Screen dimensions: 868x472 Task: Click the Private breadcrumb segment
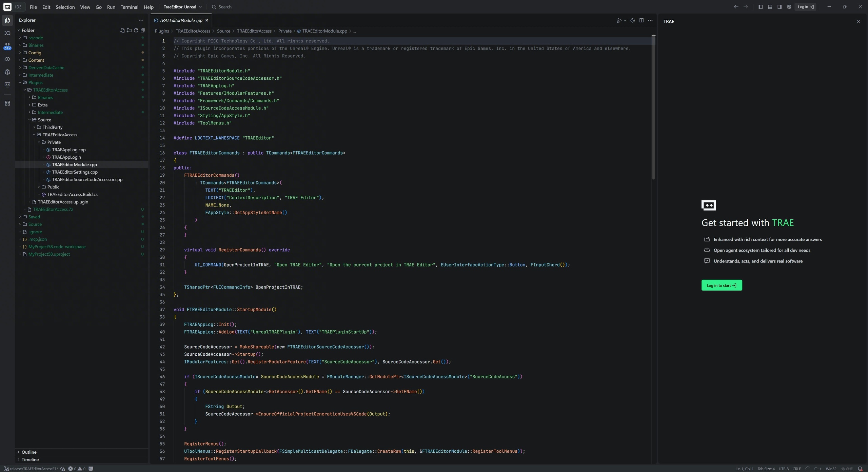285,31
